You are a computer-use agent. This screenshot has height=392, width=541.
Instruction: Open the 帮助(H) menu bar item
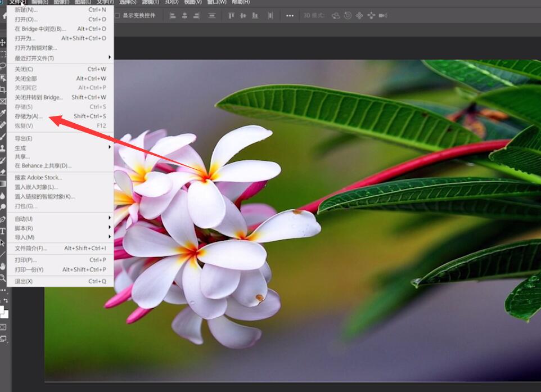pyautogui.click(x=241, y=2)
